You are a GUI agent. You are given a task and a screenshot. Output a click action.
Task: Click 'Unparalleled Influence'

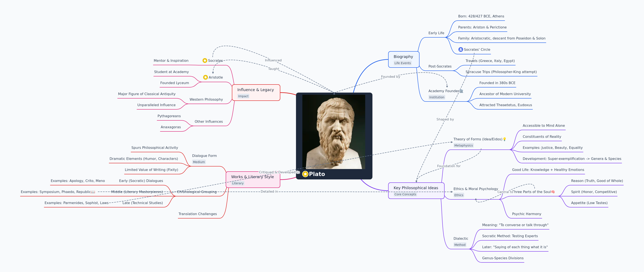click(x=156, y=105)
